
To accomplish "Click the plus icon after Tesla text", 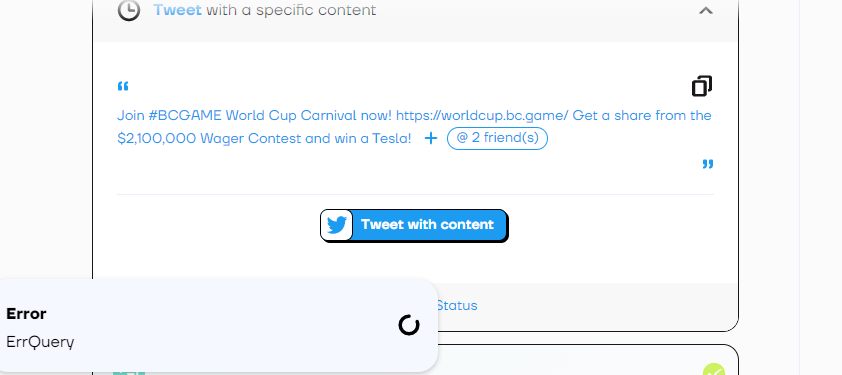I will click(x=431, y=139).
